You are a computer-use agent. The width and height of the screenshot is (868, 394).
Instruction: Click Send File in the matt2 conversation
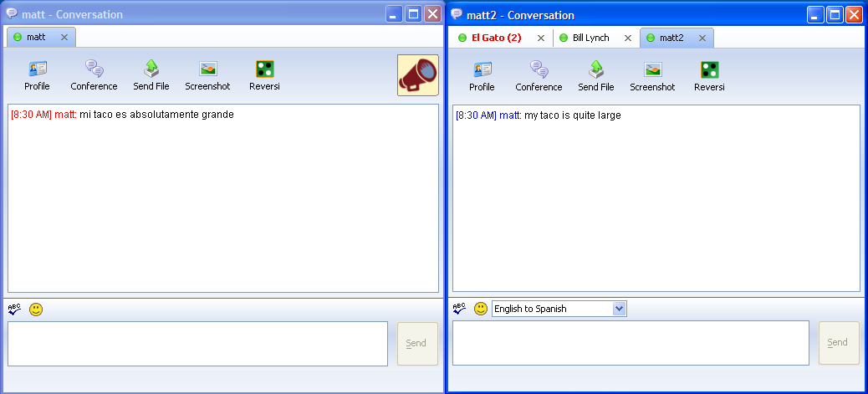(x=596, y=76)
